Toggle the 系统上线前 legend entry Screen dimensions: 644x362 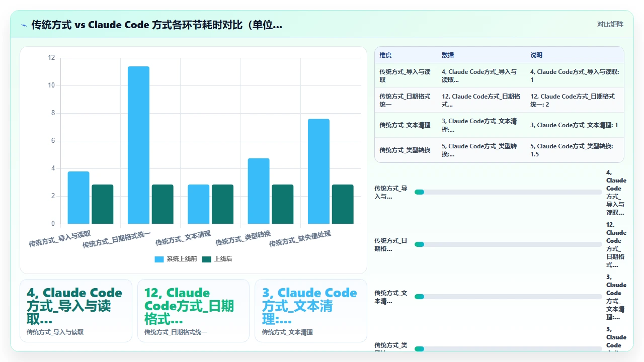[x=175, y=259]
